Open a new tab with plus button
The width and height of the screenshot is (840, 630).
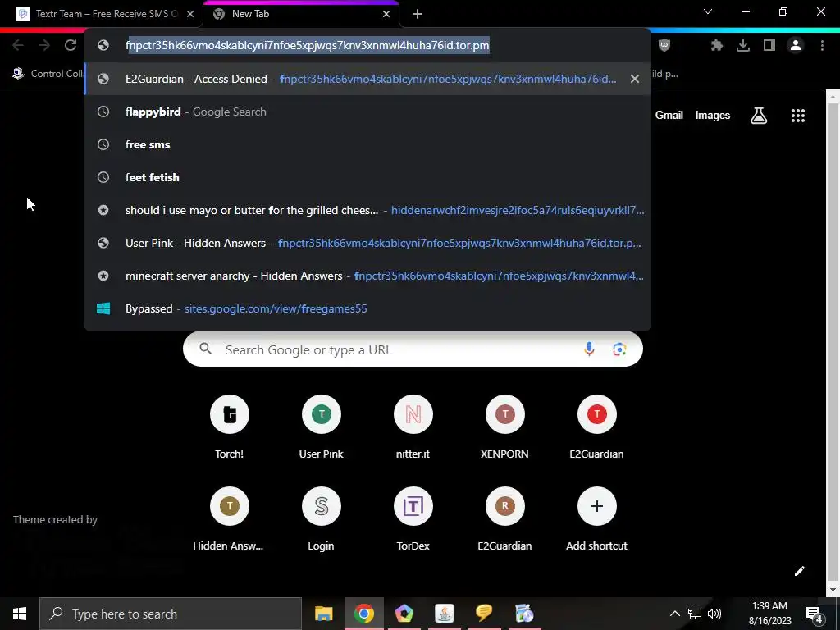[x=418, y=14]
